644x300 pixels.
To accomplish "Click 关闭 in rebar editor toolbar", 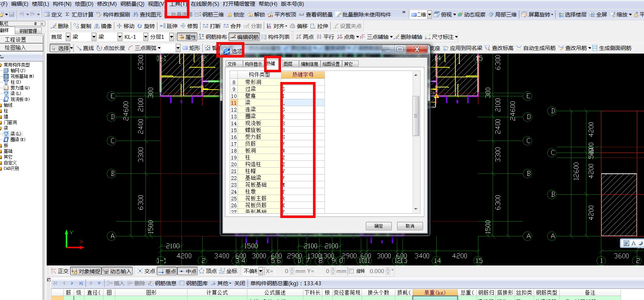I will pos(240,283).
